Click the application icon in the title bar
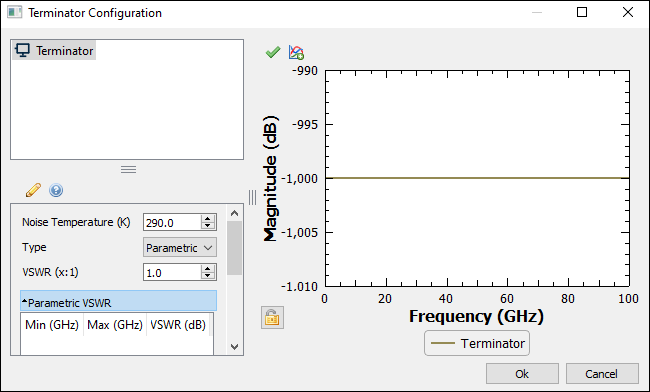 [x=15, y=12]
